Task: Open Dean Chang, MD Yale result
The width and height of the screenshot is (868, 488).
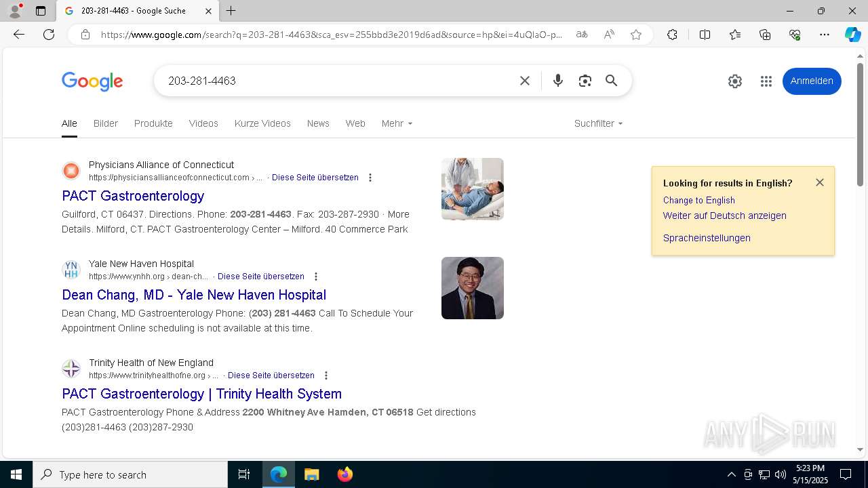Action: point(194,295)
